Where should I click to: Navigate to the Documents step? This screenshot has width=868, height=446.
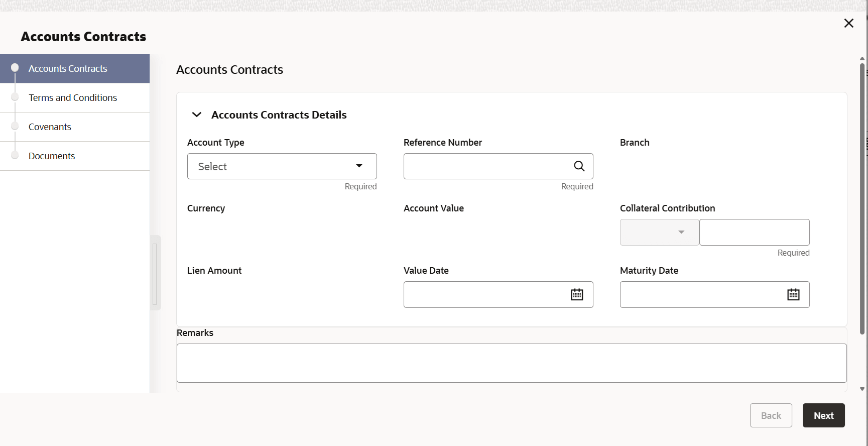point(52,156)
